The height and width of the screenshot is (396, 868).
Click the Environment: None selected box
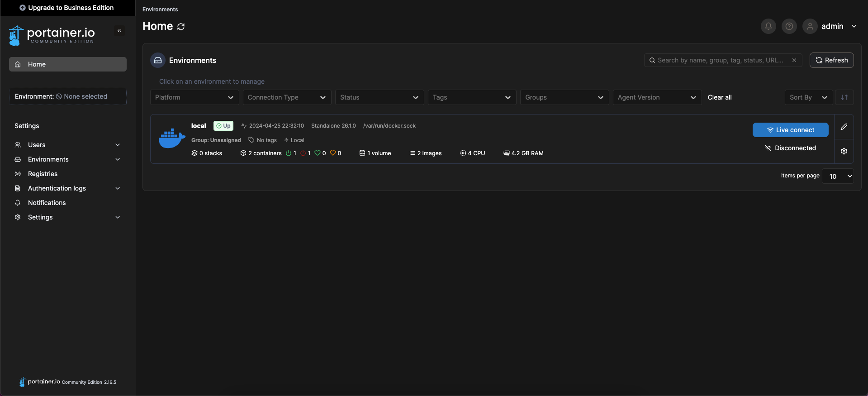pos(68,96)
